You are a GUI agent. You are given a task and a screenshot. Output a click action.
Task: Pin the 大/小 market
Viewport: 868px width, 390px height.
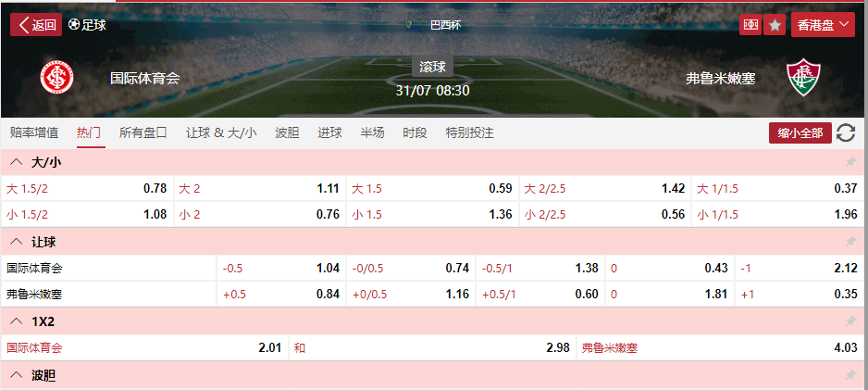coord(850,162)
